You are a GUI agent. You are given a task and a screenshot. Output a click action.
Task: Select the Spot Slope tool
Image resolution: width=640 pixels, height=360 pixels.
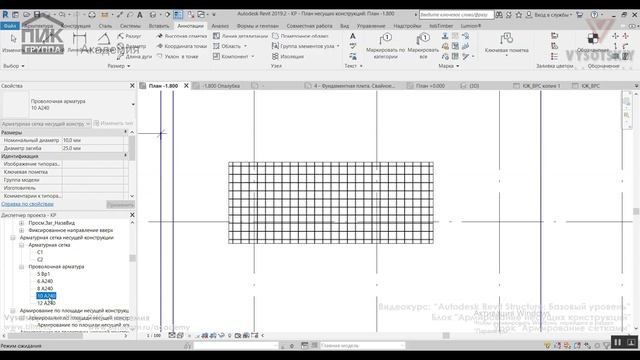pyautogui.click(x=178, y=56)
